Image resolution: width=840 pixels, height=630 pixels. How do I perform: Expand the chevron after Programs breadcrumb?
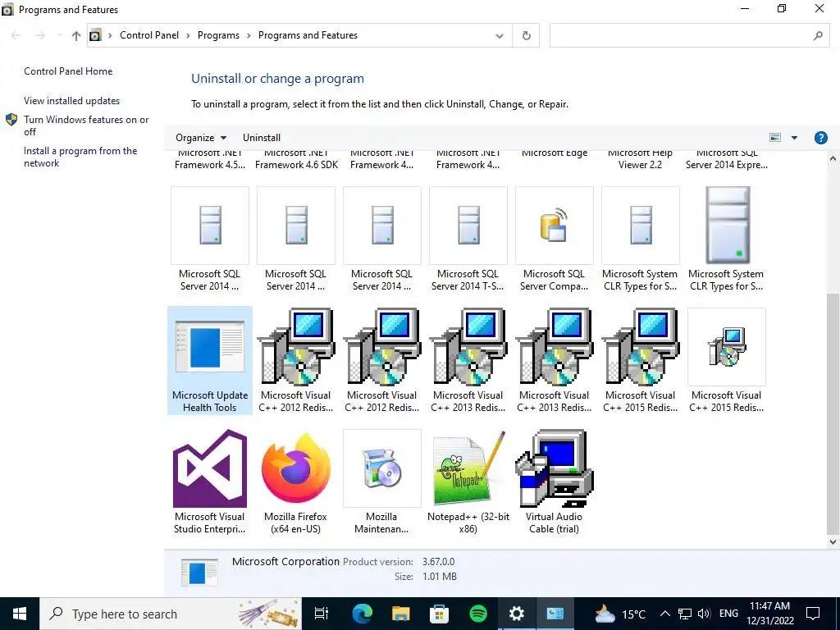[249, 36]
